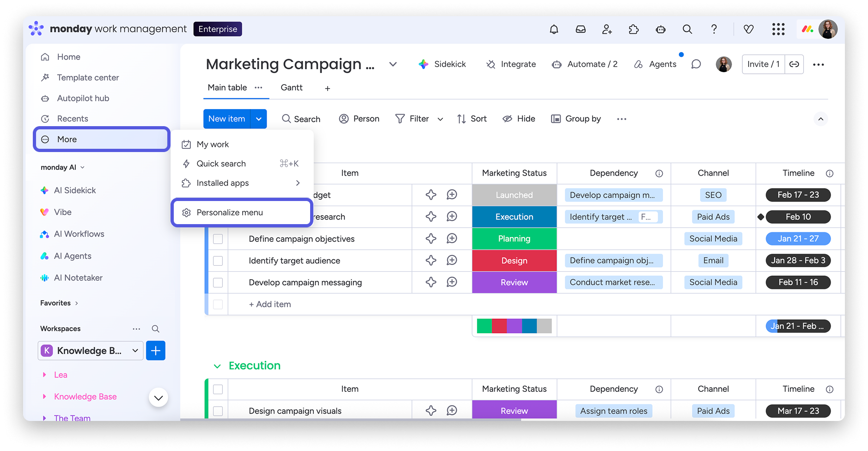
Task: Copy the board link icon next to Invite
Action: point(794,64)
